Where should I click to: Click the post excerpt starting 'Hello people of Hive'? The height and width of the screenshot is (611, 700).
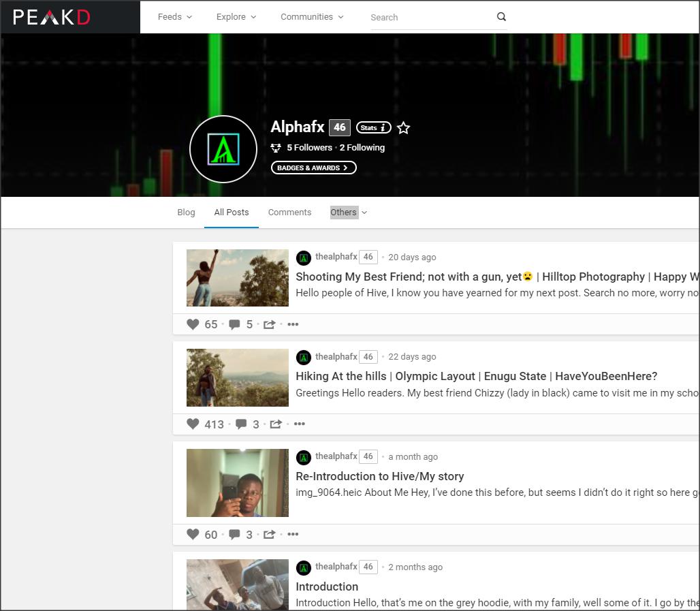coord(497,293)
